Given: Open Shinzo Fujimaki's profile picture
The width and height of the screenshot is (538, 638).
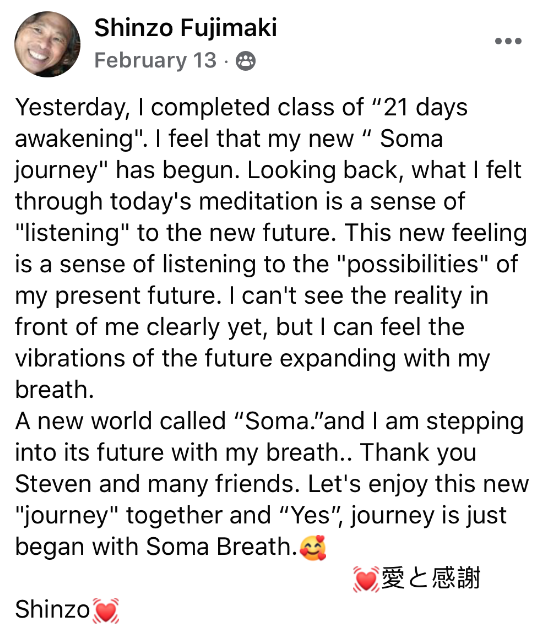Looking at the screenshot, I should [47, 44].
